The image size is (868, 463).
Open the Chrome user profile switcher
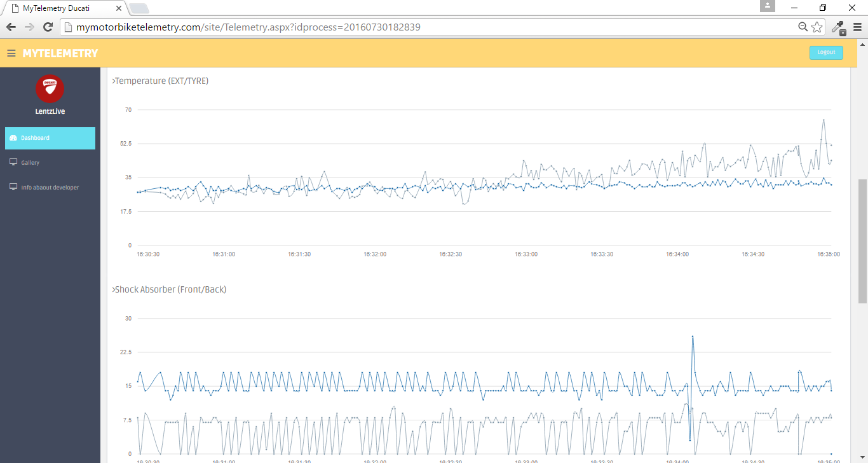tap(768, 6)
